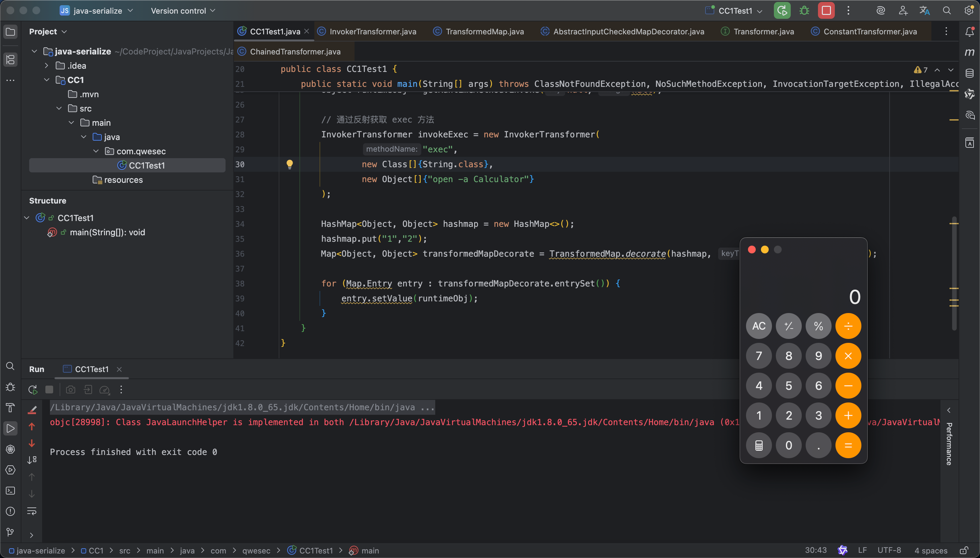Toggle read-only lock icon in status bar
Image resolution: width=980 pixels, height=558 pixels.
coord(964,551)
